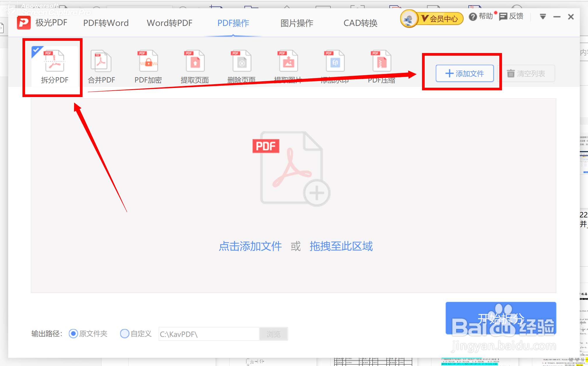Image resolution: width=588 pixels, height=366 pixels.
Task: Switch to the PDF操作 tab
Action: coord(233,23)
